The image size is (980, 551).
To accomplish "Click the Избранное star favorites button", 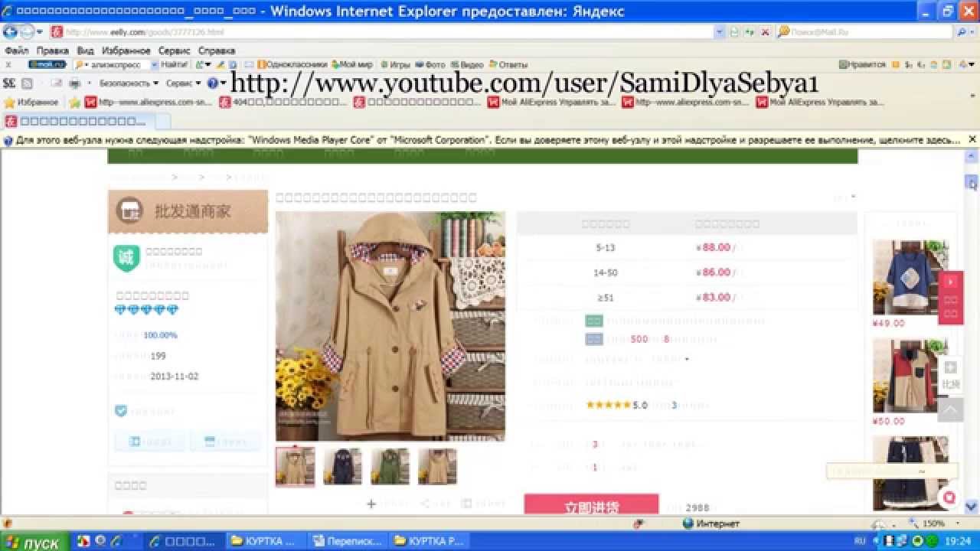I will (31, 102).
